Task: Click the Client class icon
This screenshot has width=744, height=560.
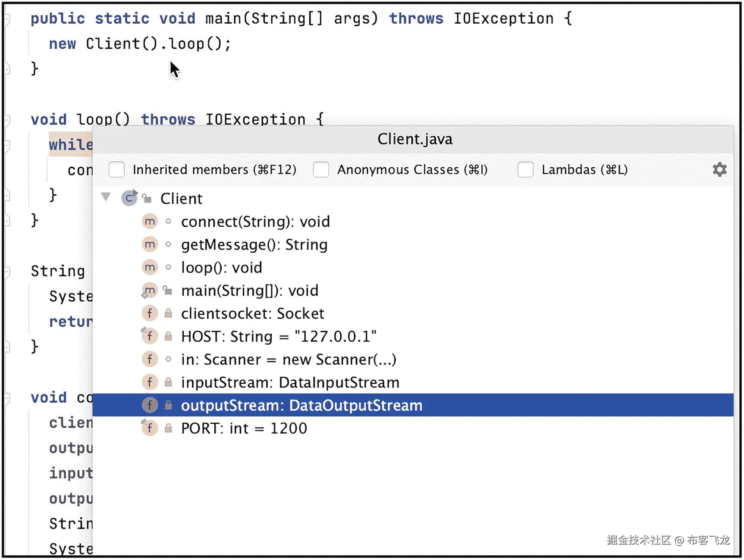Action: click(x=129, y=198)
